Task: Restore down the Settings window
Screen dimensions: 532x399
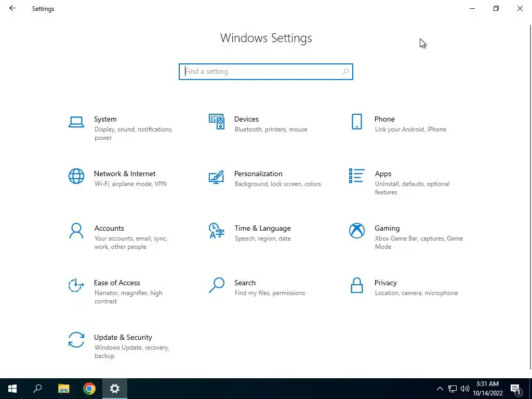Action: (x=496, y=8)
